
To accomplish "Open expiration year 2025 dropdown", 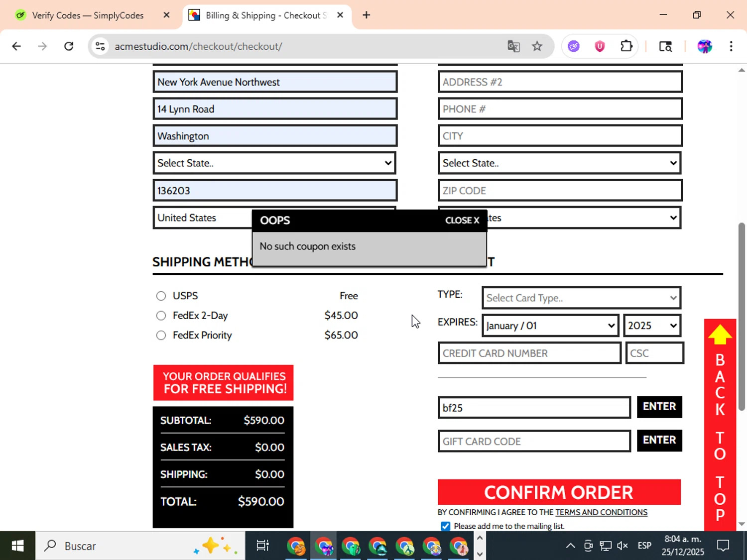I will coord(652,326).
